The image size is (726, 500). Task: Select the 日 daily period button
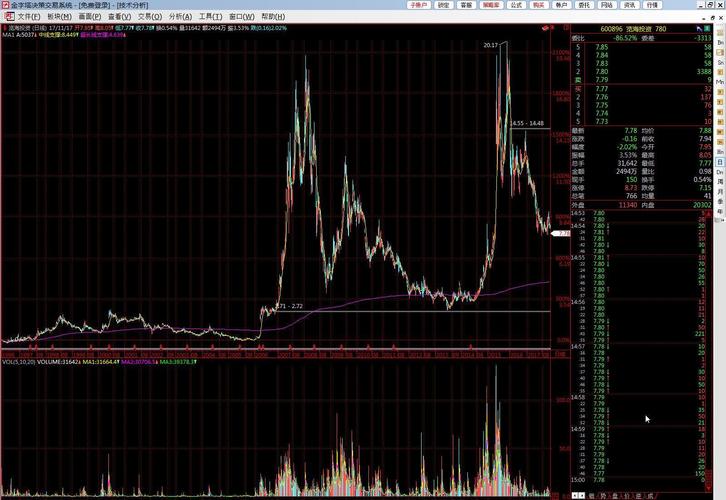coord(720,162)
